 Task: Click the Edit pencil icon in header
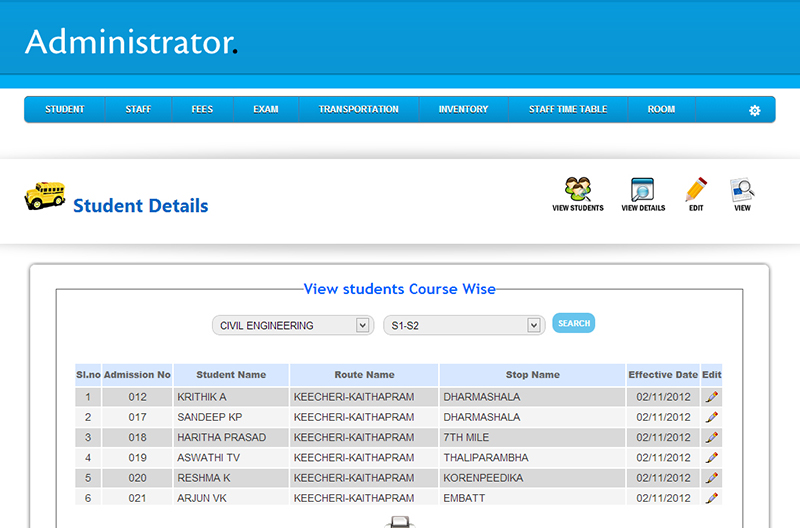(x=696, y=190)
